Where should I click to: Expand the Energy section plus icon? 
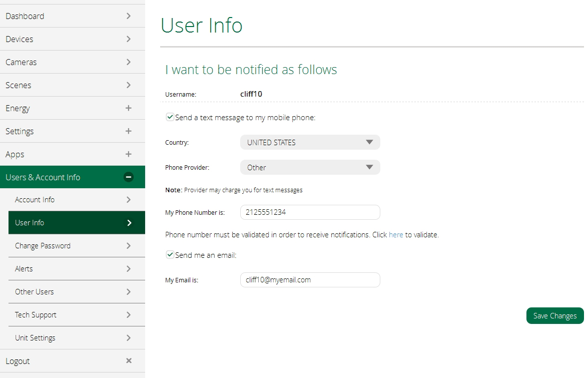[129, 108]
